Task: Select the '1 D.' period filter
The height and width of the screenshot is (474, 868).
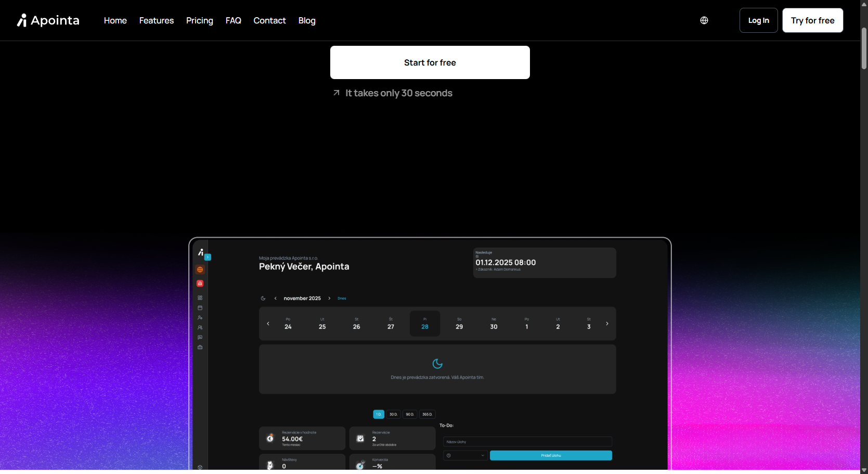Action: pos(379,414)
